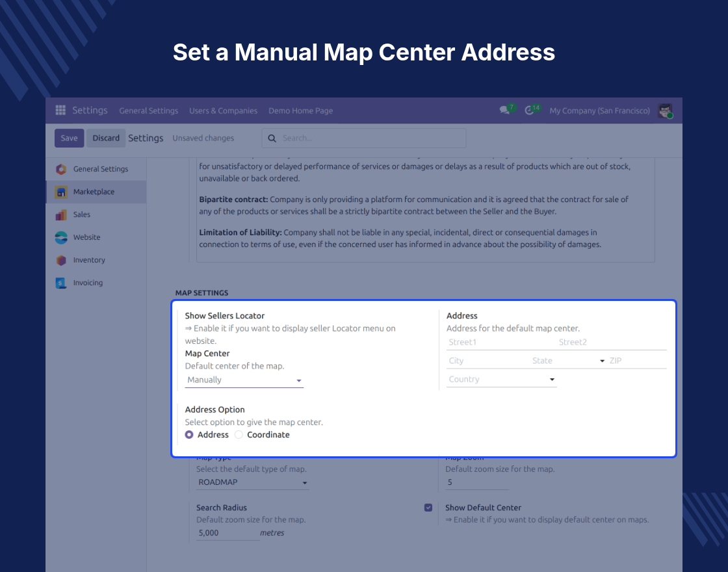The height and width of the screenshot is (572, 728).
Task: Open the State dropdown
Action: (x=568, y=361)
